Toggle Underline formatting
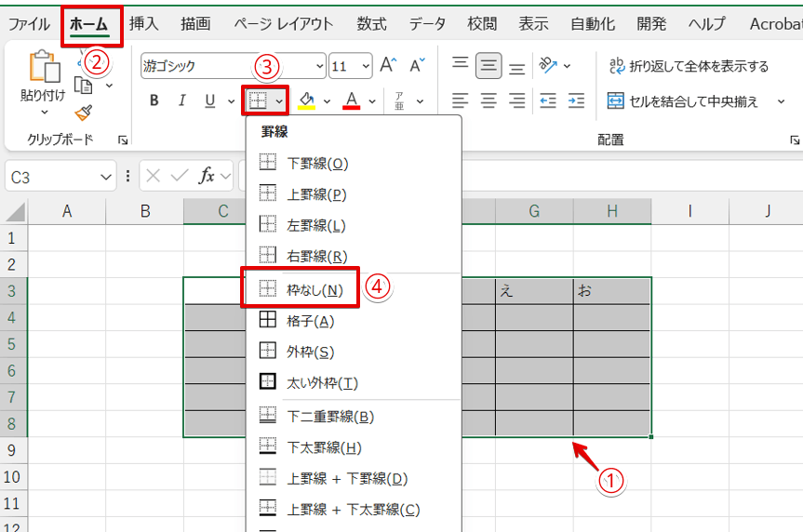 tap(210, 100)
